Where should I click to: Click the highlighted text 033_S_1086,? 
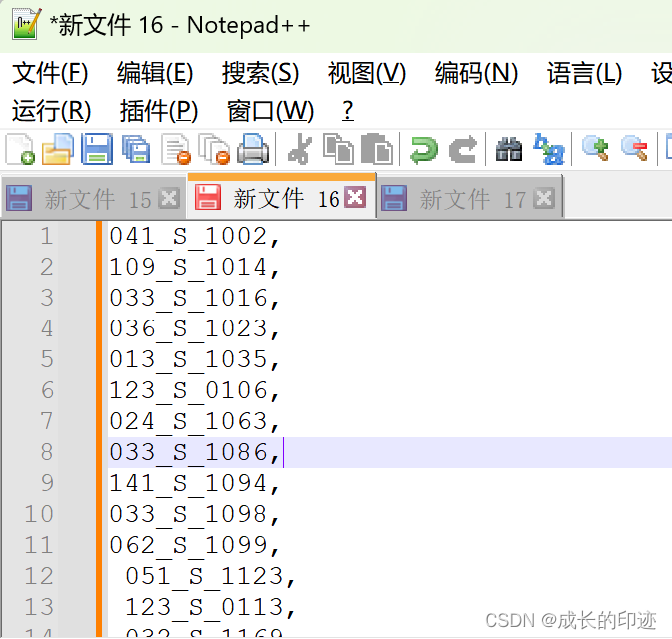point(194,453)
